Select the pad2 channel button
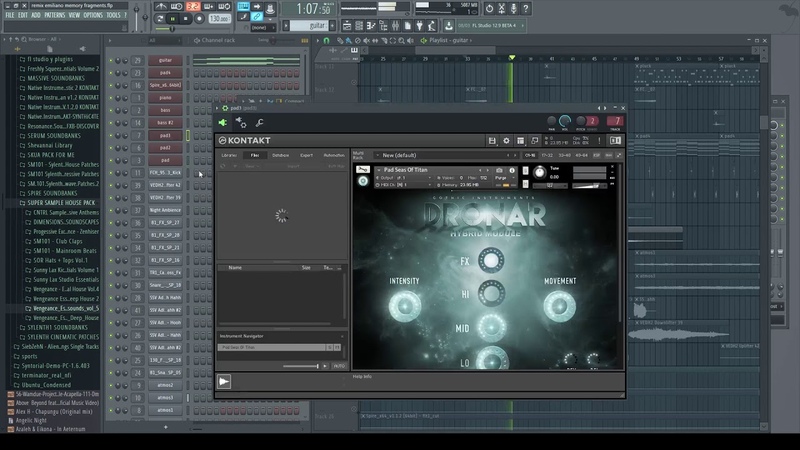The image size is (800, 450). pyautogui.click(x=165, y=148)
